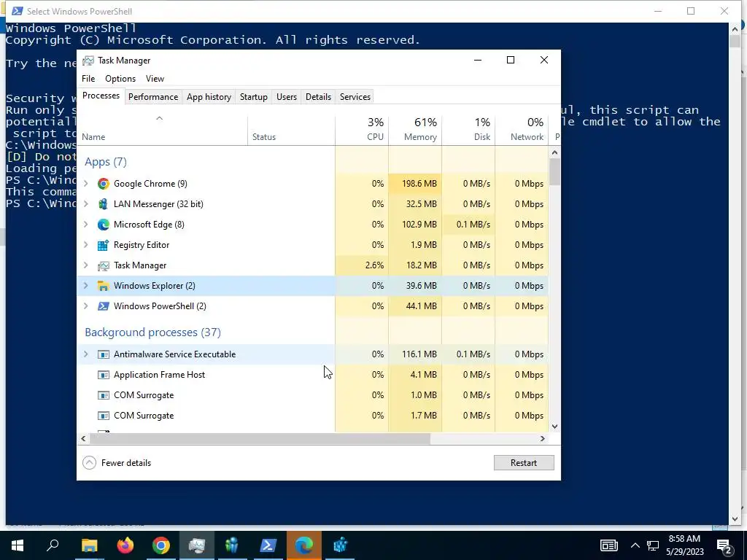Expand the Google Chrome (9) process group

[86, 183]
